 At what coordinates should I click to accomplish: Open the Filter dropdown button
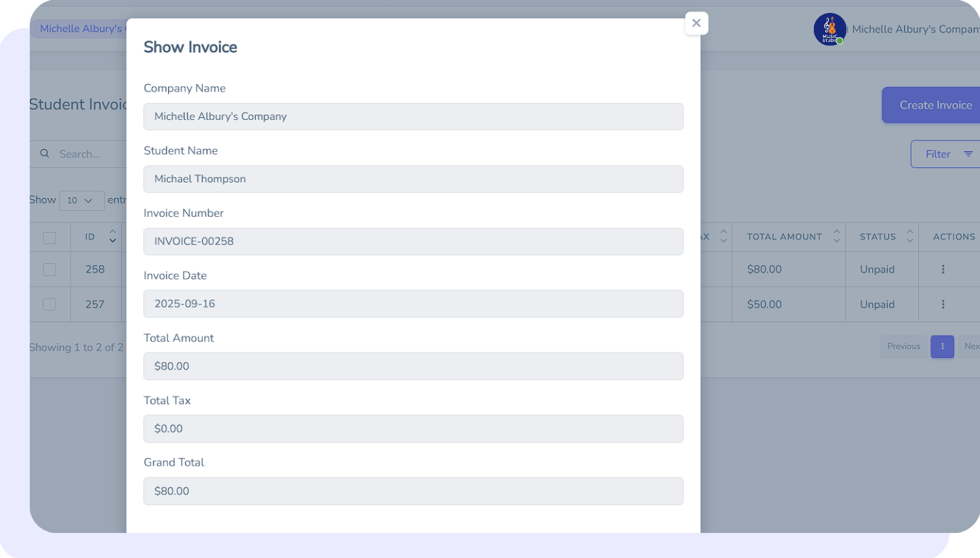click(944, 154)
